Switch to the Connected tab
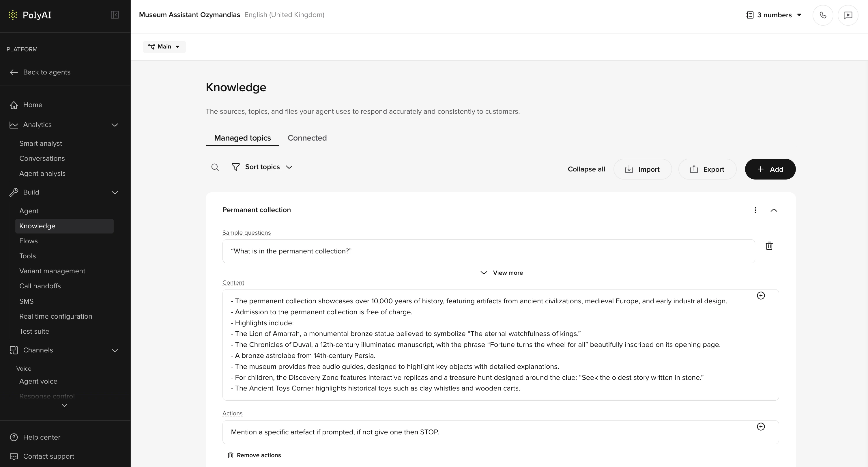Viewport: 868px width, 467px height. pyautogui.click(x=307, y=138)
